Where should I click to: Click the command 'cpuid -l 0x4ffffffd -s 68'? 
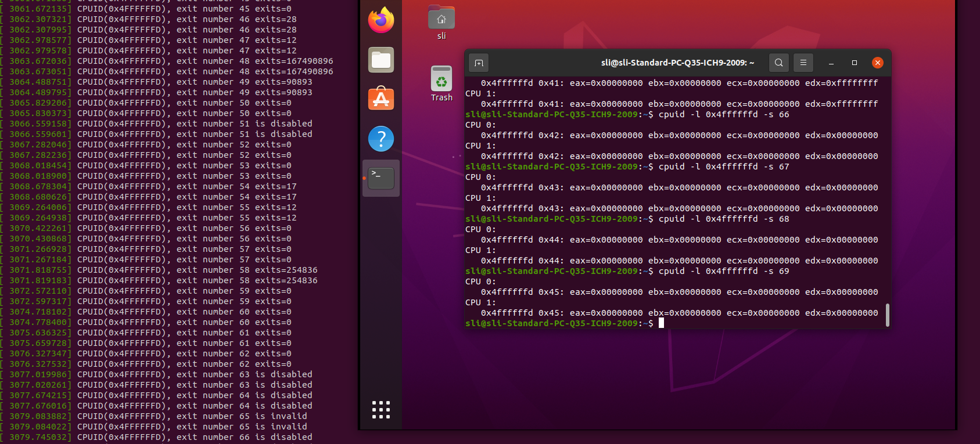(724, 219)
